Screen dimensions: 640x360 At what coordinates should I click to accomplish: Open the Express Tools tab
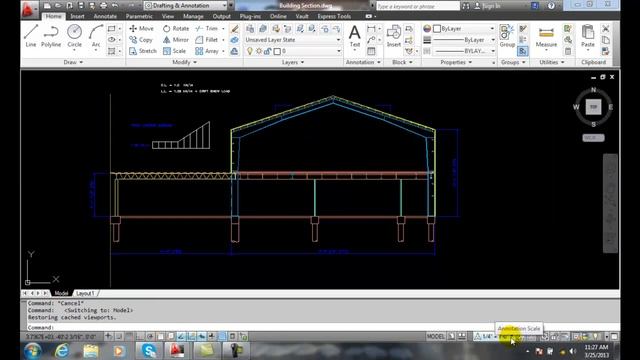[334, 16]
